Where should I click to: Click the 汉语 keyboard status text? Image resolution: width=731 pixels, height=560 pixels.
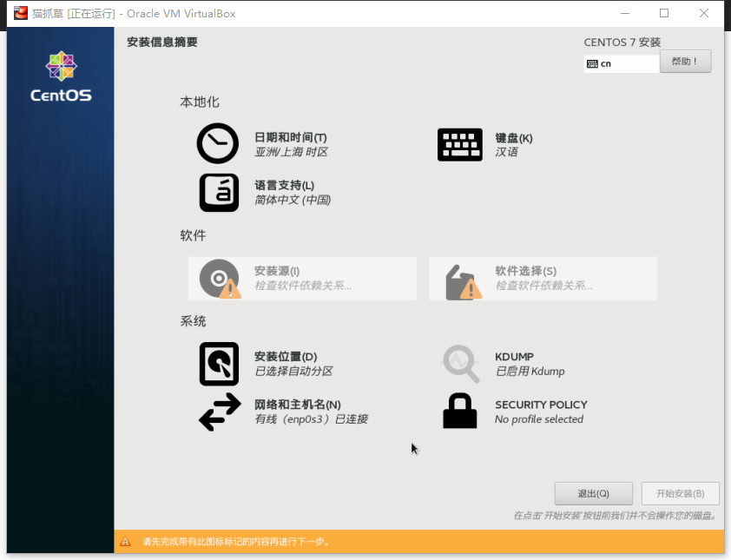click(506, 152)
